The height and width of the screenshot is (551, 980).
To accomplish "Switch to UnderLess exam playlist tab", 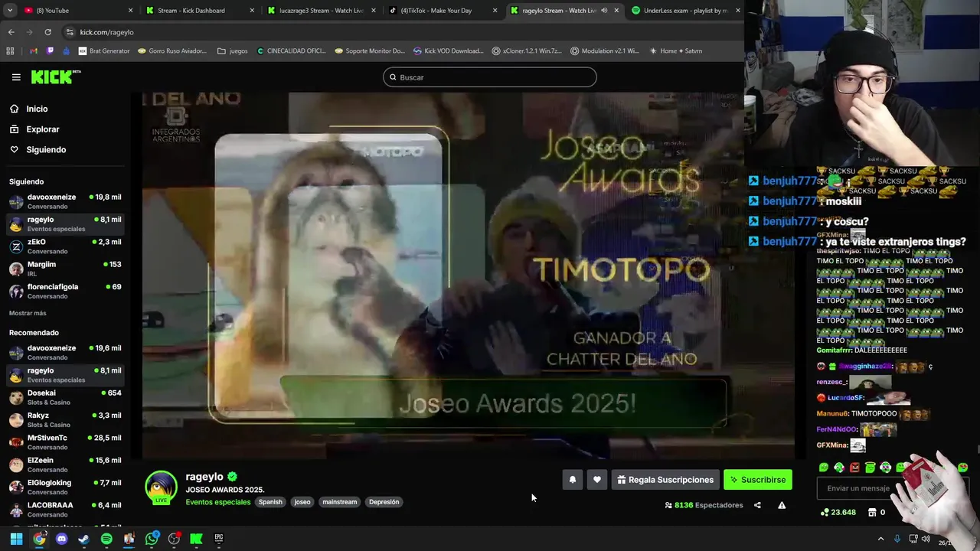I will pos(686,11).
